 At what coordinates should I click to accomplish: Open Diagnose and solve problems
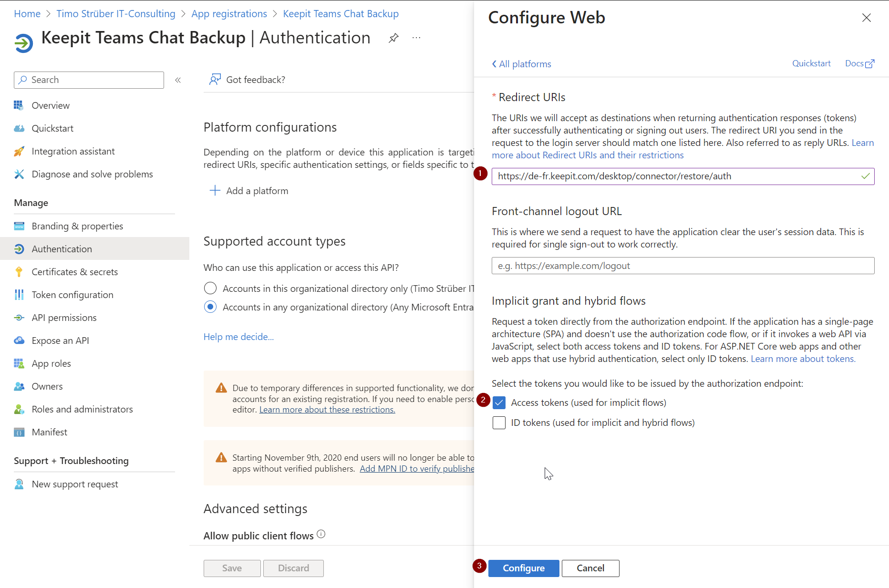tap(92, 174)
